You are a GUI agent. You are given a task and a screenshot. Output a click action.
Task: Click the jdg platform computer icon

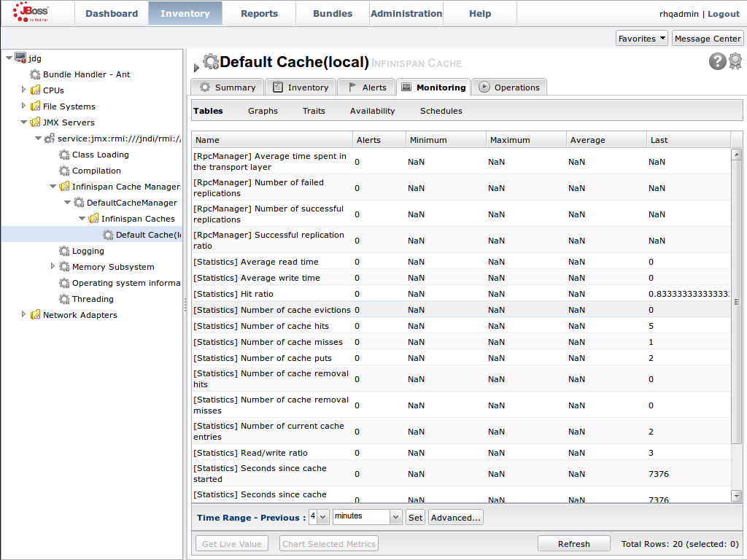pyautogui.click(x=20, y=58)
